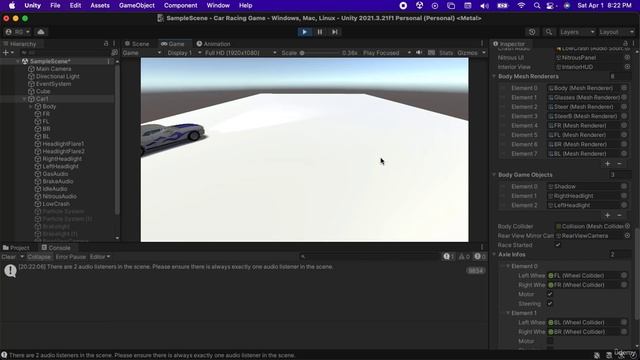Image resolution: width=640 pixels, height=360 pixels.
Task: Toggle console warnings filter
Action: [464, 257]
